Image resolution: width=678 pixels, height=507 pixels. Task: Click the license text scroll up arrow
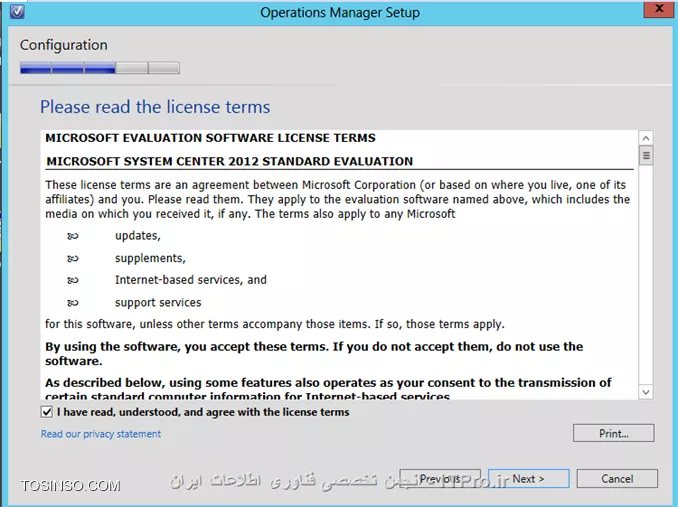point(646,138)
